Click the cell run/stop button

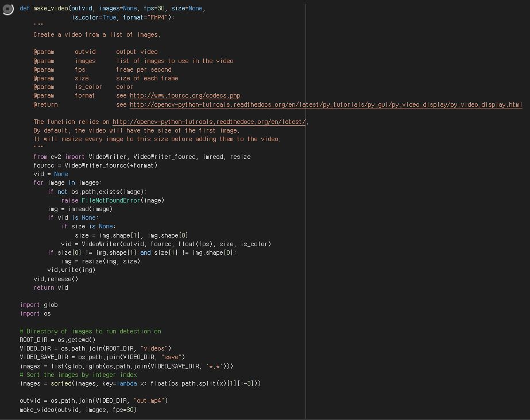click(8, 9)
